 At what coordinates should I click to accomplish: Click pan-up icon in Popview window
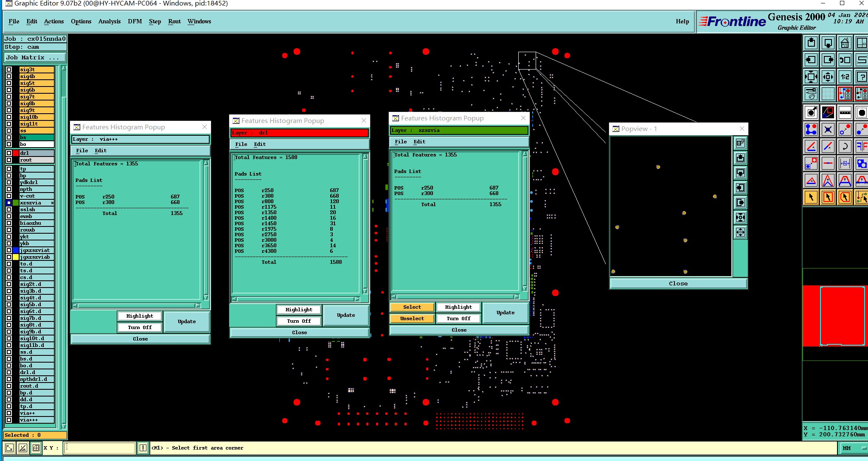coord(740,158)
